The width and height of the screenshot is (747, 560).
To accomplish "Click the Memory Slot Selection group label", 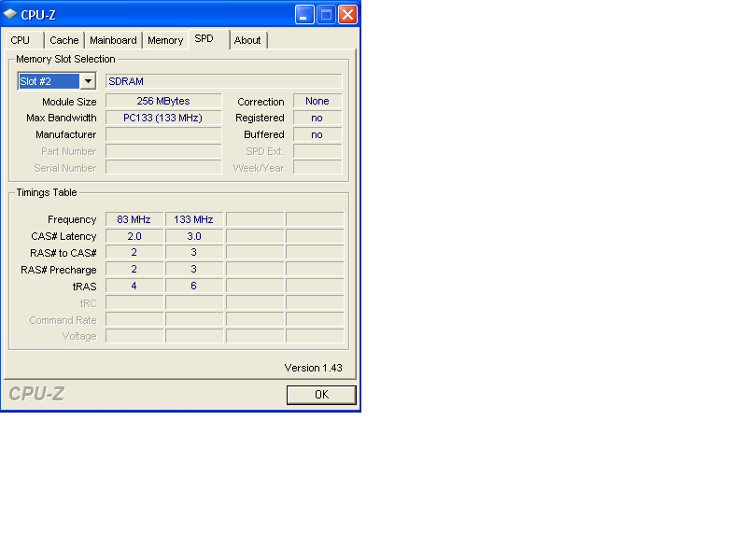I will pyautogui.click(x=65, y=59).
